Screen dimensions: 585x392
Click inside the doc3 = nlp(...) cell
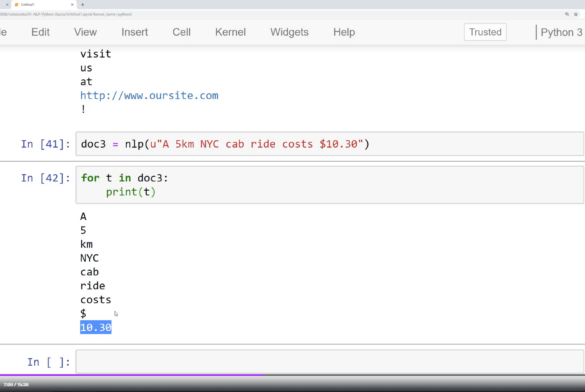point(329,144)
